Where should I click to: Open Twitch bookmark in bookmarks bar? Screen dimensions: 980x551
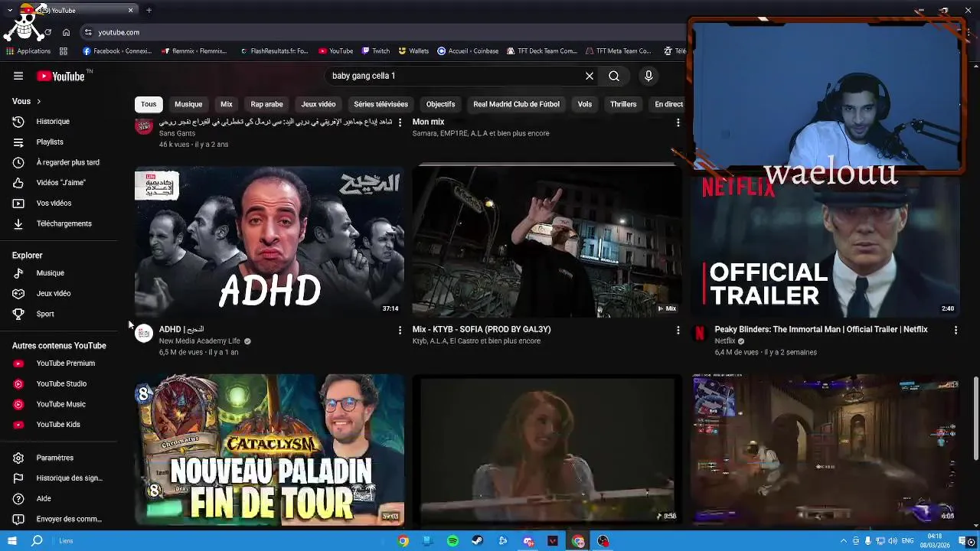tap(375, 51)
